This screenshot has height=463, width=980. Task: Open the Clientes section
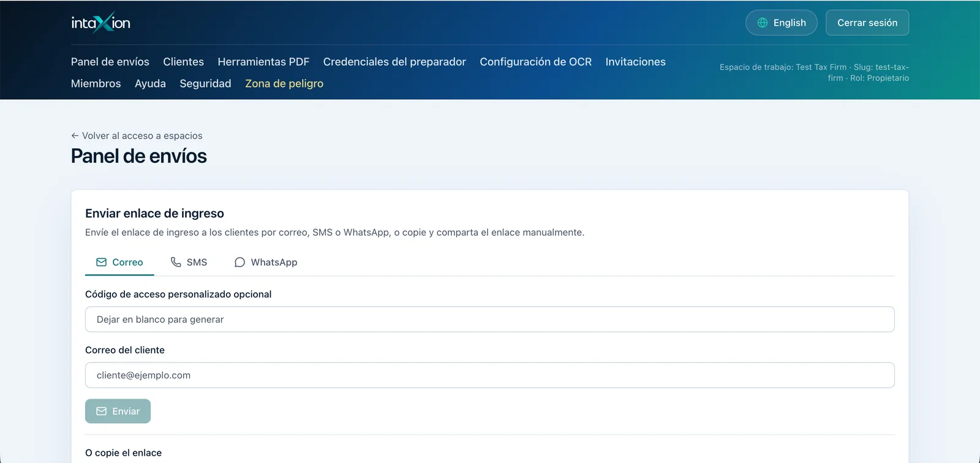click(x=184, y=62)
